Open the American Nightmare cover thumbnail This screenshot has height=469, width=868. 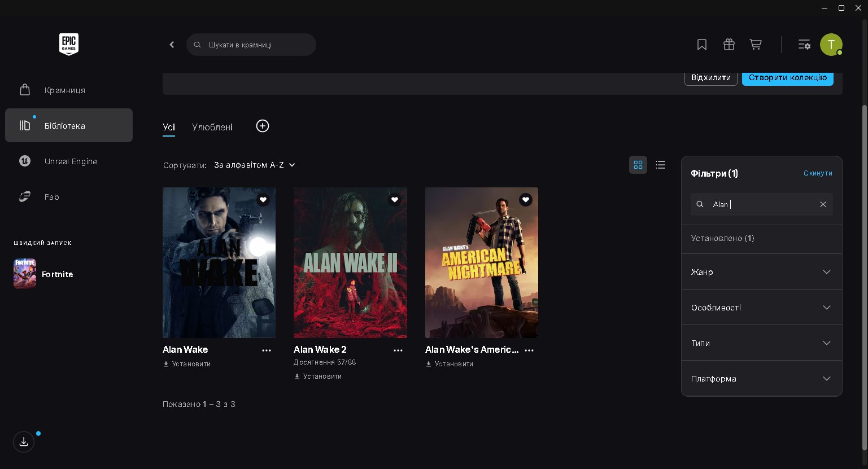482,262
